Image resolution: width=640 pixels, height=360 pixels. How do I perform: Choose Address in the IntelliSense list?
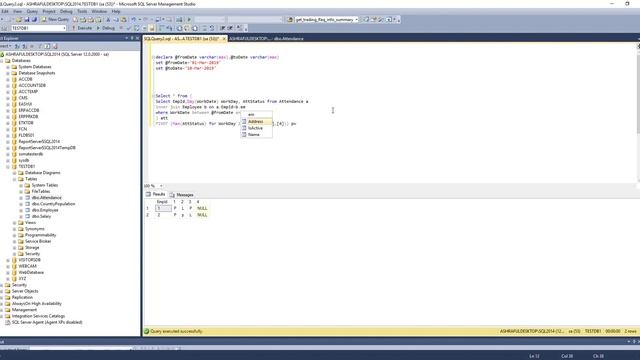(256, 122)
